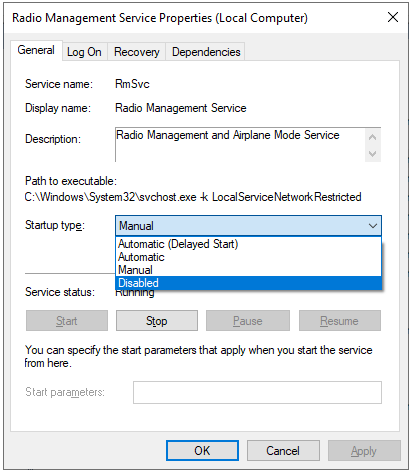This screenshot has height=472, width=413.
Task: Pick the Automatic startup option
Action: coord(248,257)
